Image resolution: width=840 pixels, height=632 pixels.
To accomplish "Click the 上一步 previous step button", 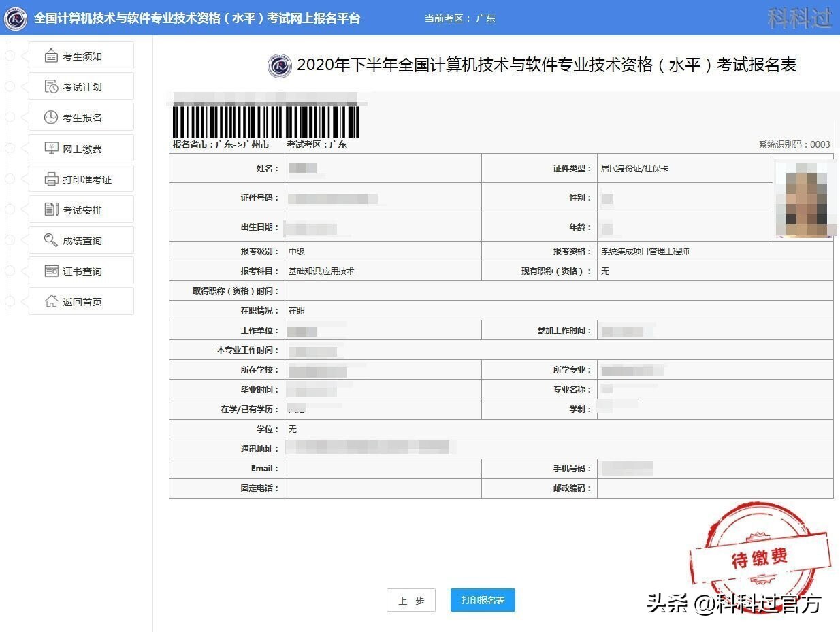I will point(411,600).
